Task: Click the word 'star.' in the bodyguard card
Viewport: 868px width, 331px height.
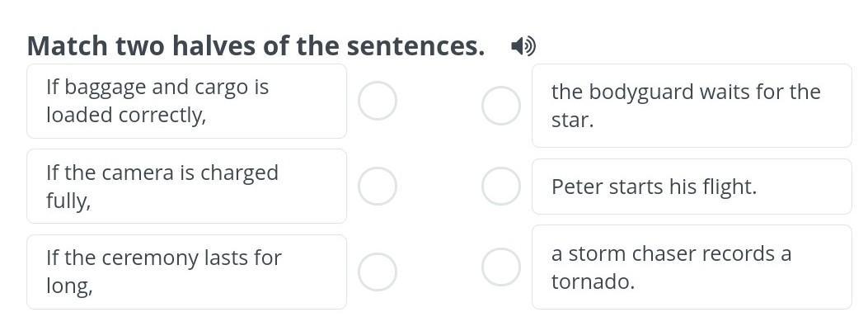Action: point(572,120)
